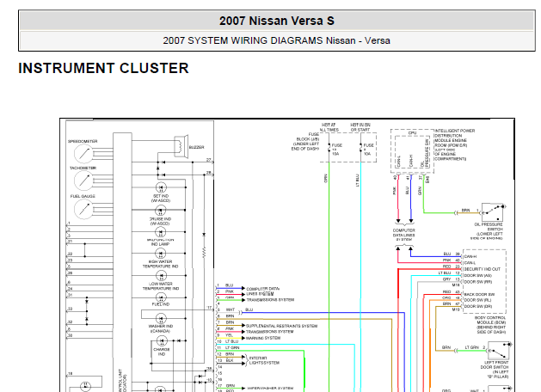Click the "LOW WATER TEMPERATURE IND" label
This screenshot has height=392, width=541.
[x=161, y=286]
